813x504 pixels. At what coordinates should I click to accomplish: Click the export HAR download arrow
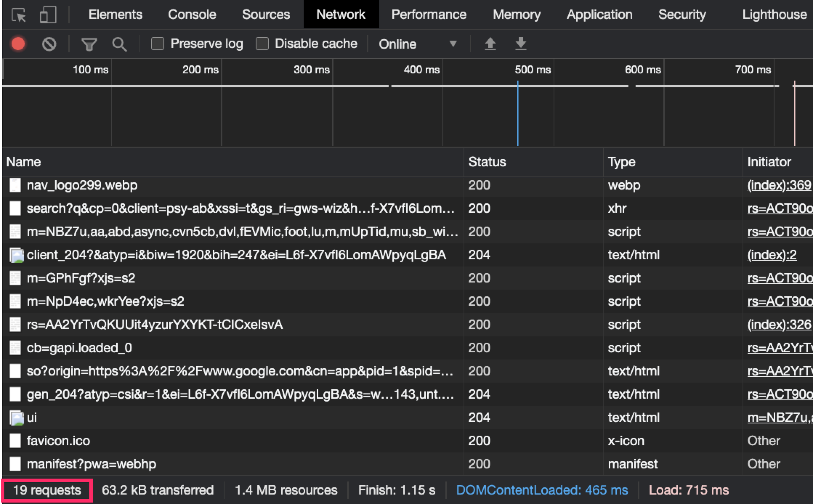pos(521,44)
